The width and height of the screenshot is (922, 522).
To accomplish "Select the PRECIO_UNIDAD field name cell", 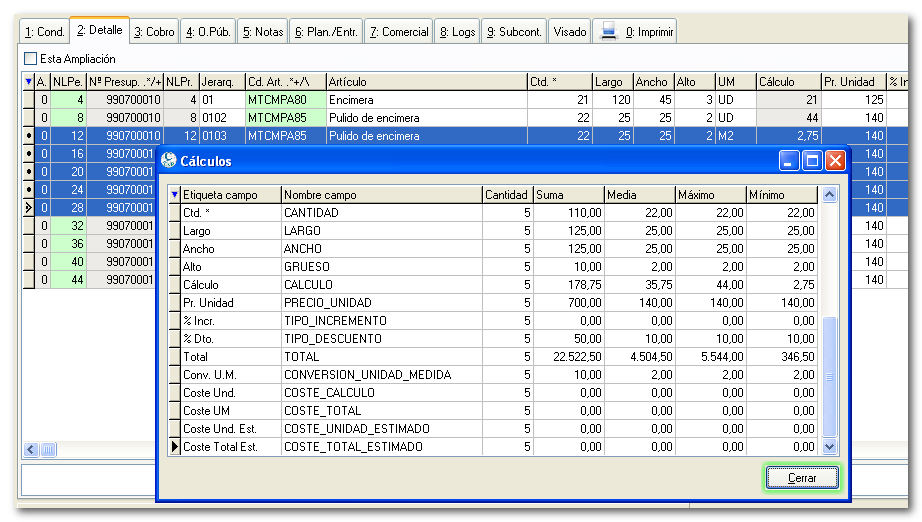I will tap(382, 303).
